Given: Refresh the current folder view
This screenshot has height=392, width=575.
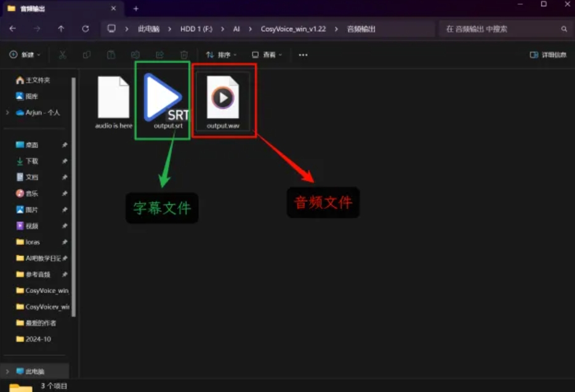Looking at the screenshot, I should pos(85,28).
